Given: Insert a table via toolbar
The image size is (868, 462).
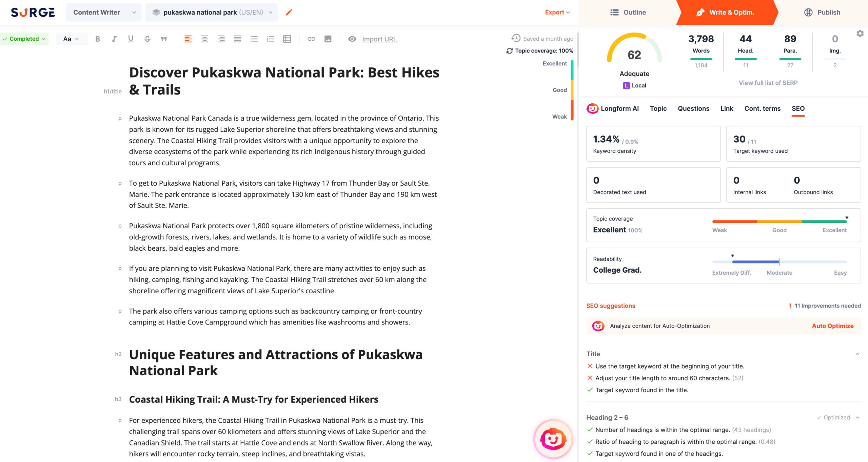Looking at the screenshot, I should point(287,39).
